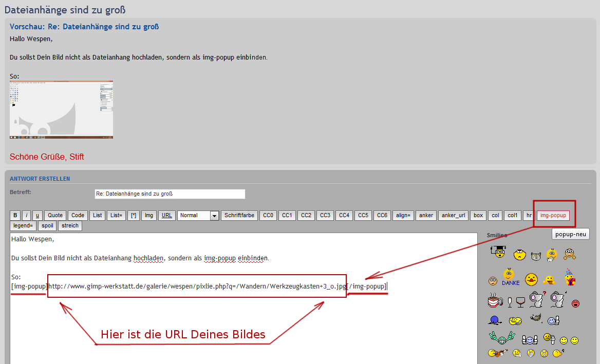Insert the teal victory-hands grinning smiley

[502, 338]
